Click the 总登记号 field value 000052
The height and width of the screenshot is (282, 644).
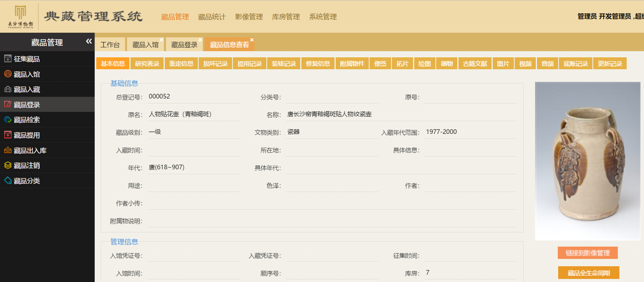click(194, 97)
